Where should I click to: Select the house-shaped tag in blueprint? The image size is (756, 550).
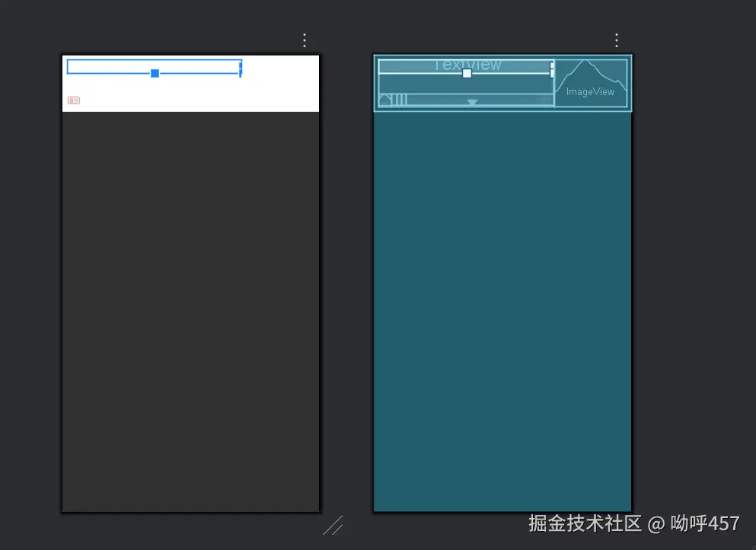click(x=385, y=100)
